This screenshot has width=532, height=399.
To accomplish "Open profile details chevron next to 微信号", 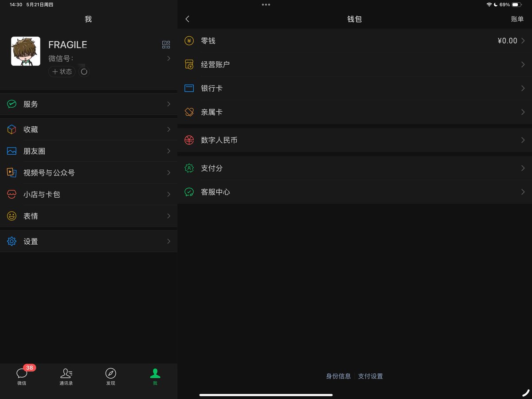I will [168, 58].
